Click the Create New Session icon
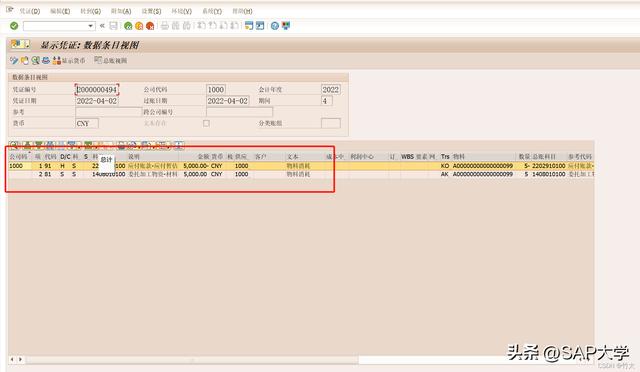 coord(249,26)
